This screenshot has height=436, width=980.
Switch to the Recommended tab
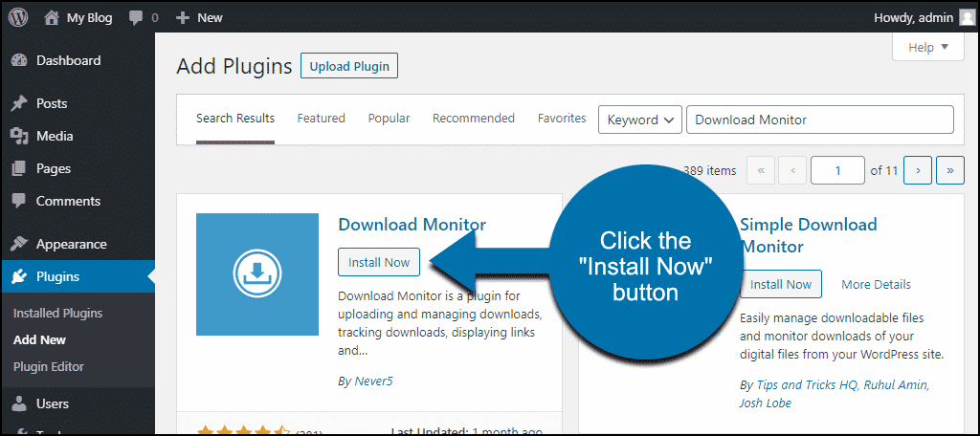[x=474, y=118]
